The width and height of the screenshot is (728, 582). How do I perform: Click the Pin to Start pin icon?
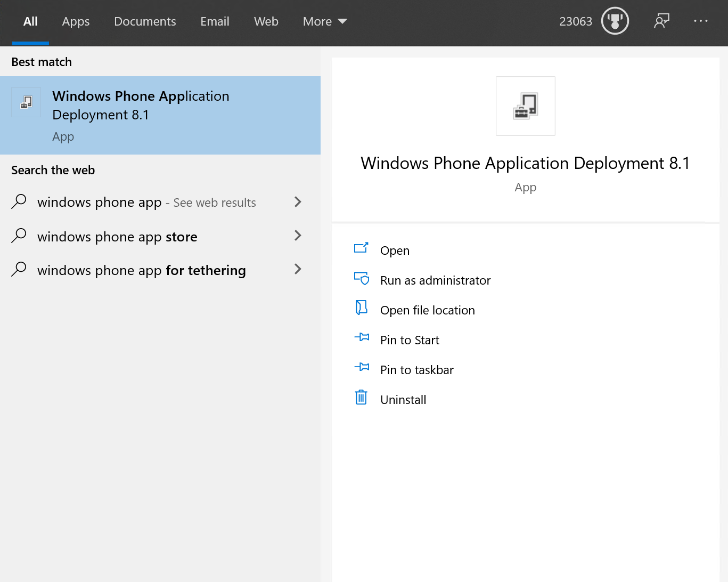pyautogui.click(x=362, y=337)
